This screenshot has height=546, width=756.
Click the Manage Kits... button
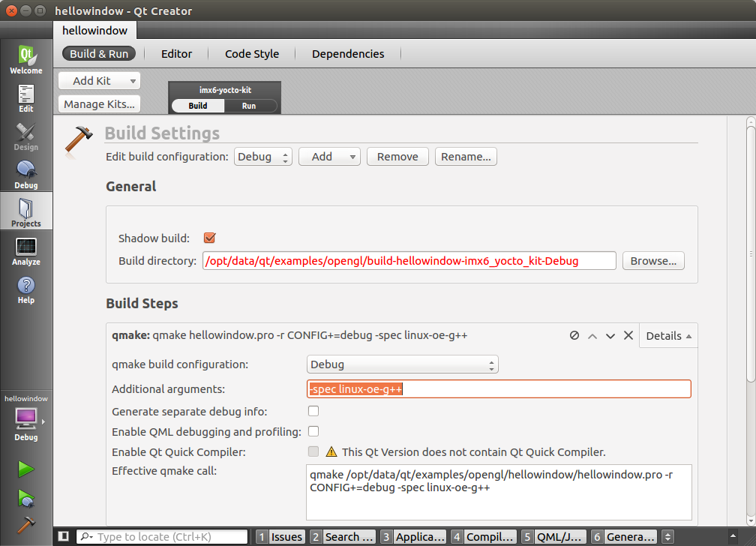(99, 104)
